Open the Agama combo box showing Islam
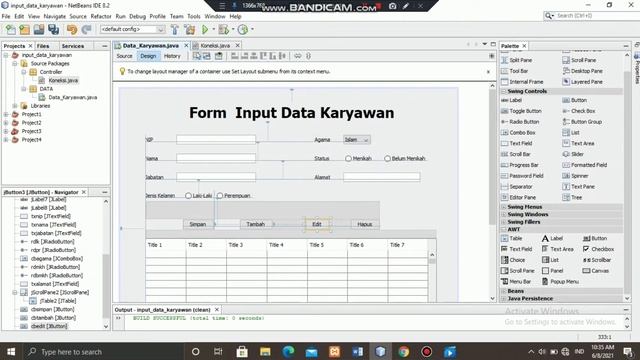The width and height of the screenshot is (640, 360). 357,140
